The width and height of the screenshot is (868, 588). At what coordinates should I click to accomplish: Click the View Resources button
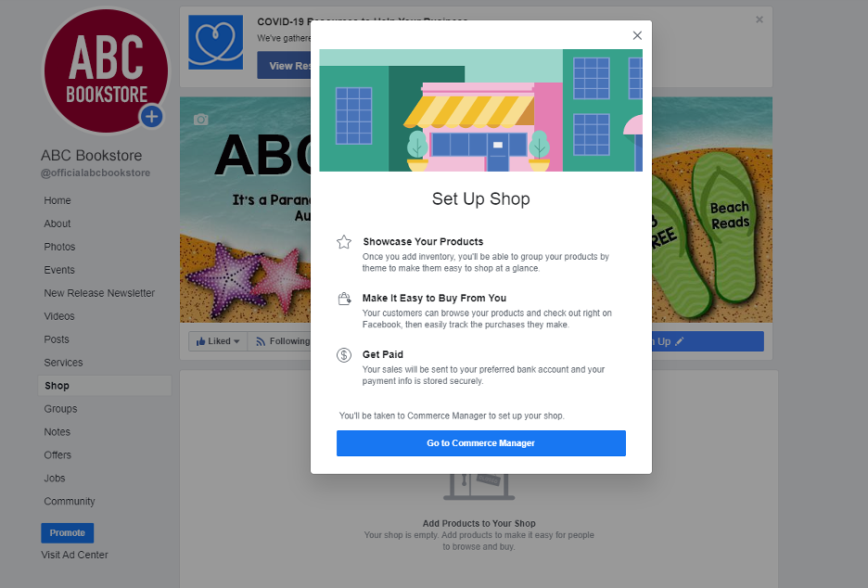[x=283, y=66]
